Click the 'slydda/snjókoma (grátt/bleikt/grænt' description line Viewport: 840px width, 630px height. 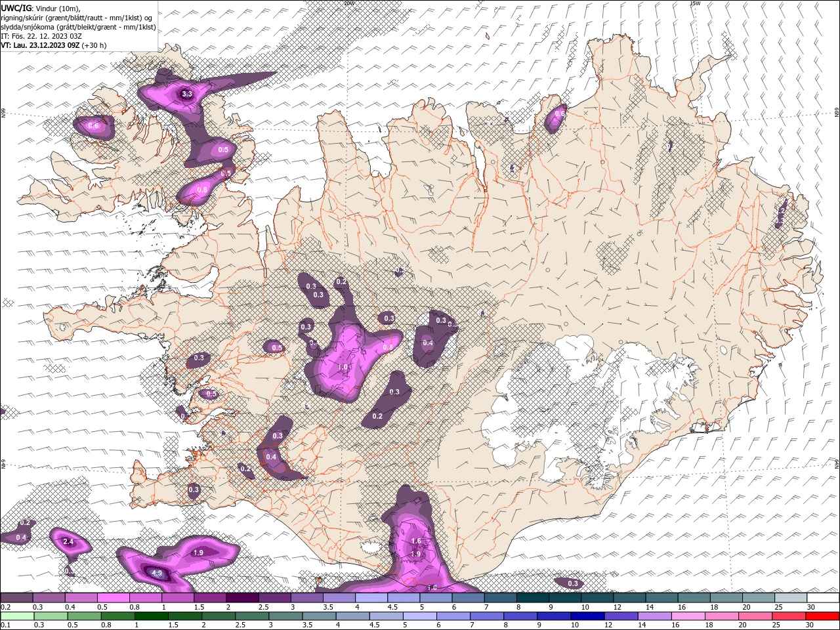click(x=79, y=27)
